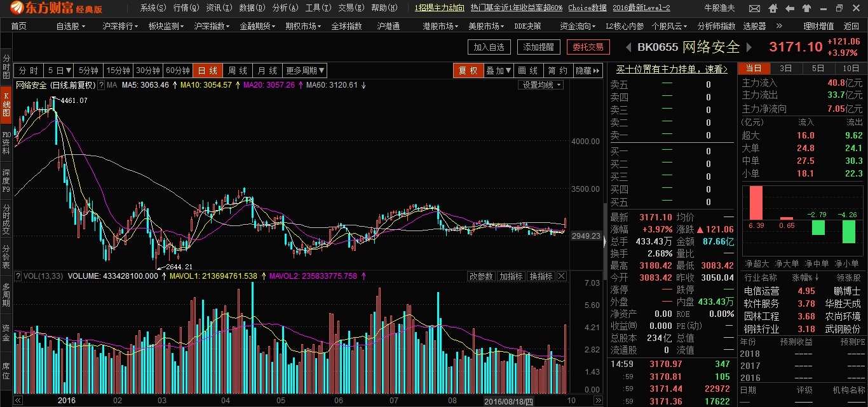Expand the 更多周期 period dropdown
The image size is (868, 407).
pyautogui.click(x=306, y=70)
